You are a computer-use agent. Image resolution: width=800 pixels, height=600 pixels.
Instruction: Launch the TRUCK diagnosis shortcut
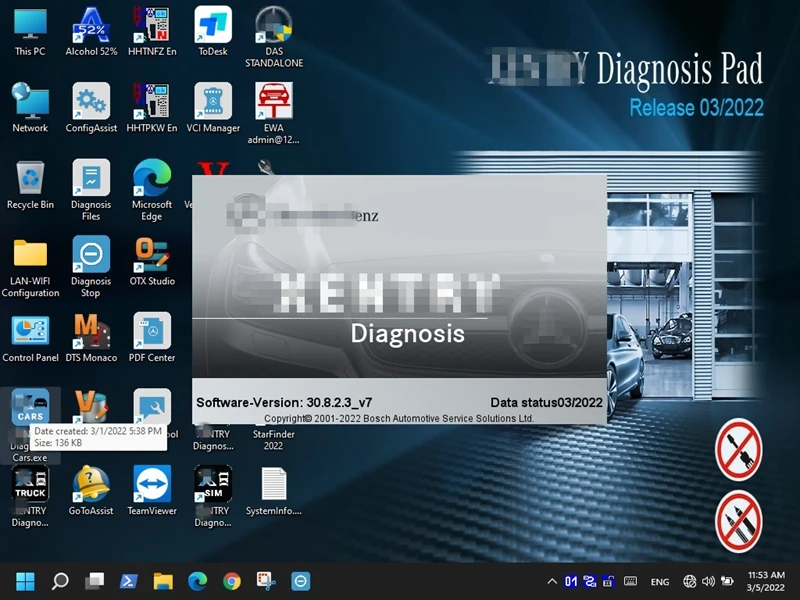coord(30,496)
